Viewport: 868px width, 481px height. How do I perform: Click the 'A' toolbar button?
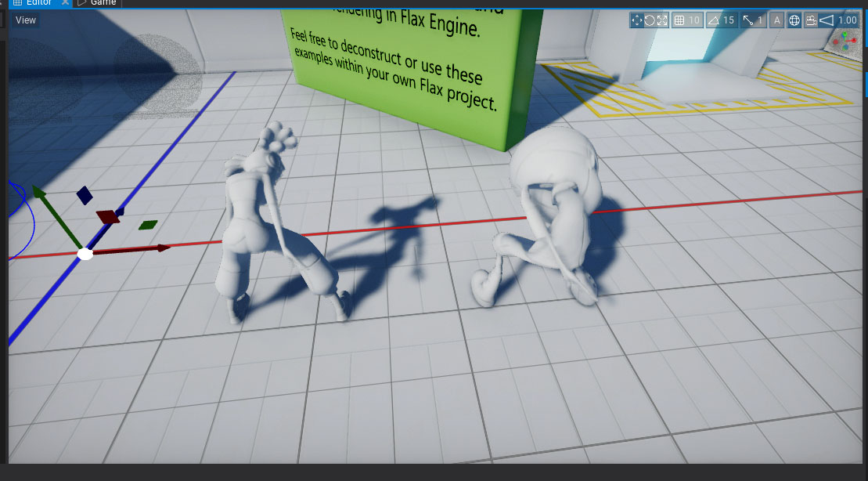pyautogui.click(x=777, y=20)
